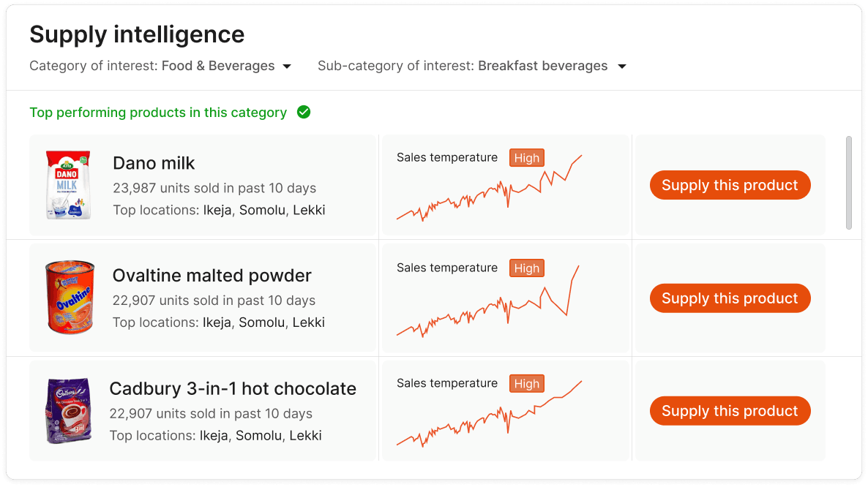Supply the Dano milk product
The image size is (868, 487).
coord(730,185)
